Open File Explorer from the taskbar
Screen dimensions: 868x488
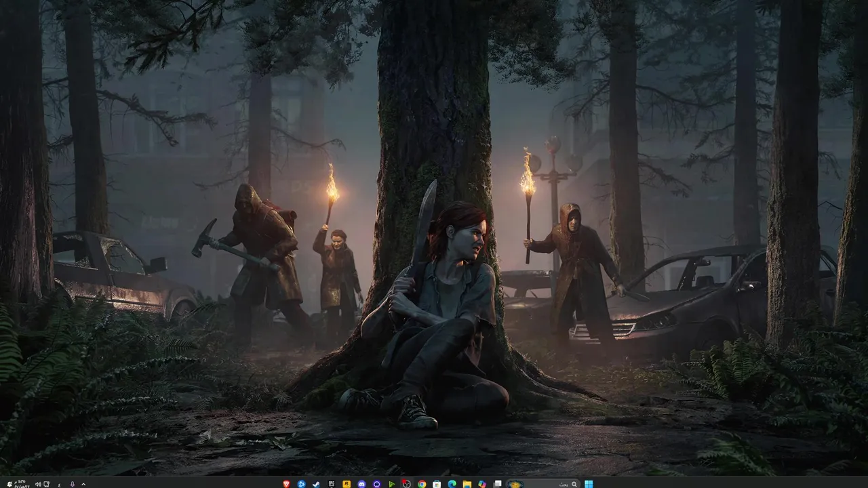467,484
